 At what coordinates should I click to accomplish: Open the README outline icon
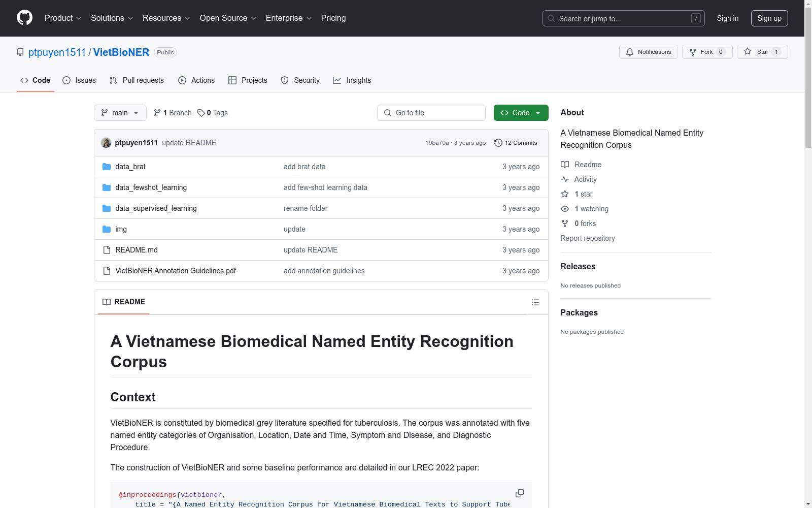[535, 302]
